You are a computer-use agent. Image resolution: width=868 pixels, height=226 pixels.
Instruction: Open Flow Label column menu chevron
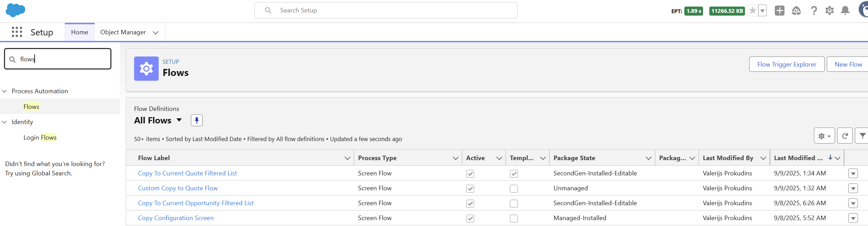point(347,158)
